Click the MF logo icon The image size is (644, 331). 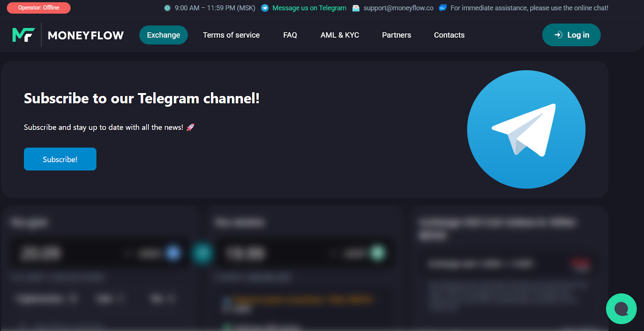[24, 35]
